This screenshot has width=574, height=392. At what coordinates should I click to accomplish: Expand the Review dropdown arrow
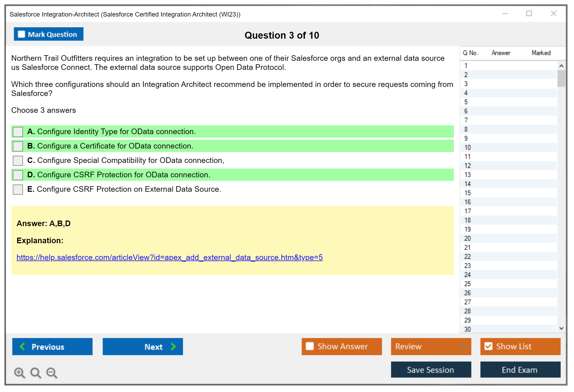(463, 346)
